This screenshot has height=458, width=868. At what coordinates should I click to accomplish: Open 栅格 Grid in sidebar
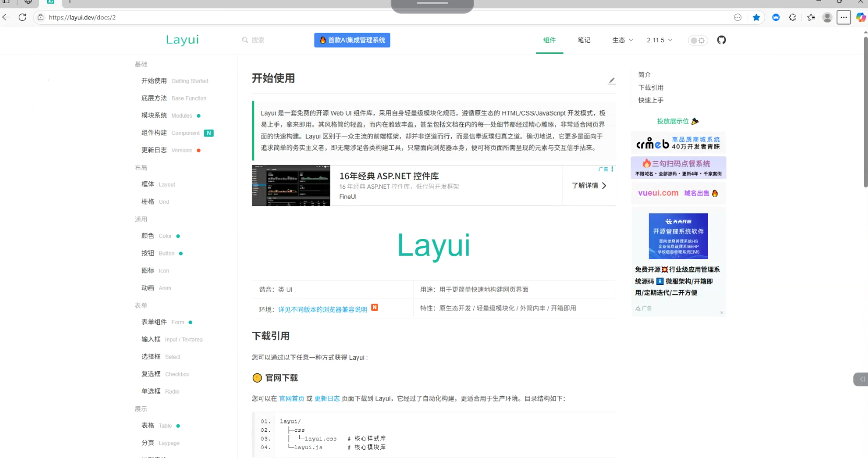(155, 202)
